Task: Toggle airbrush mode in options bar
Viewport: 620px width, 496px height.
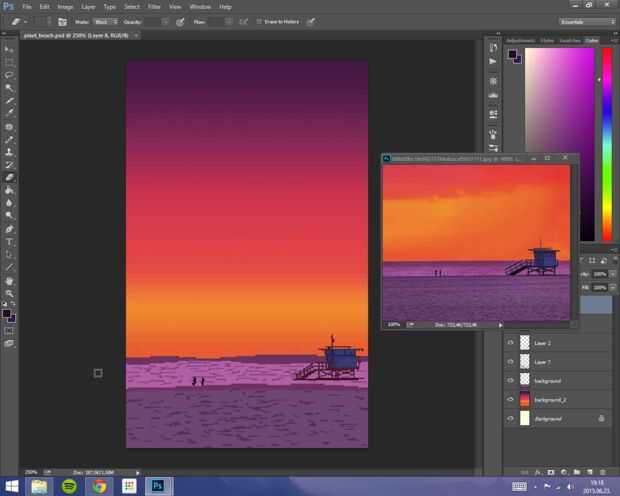Action: pos(244,22)
